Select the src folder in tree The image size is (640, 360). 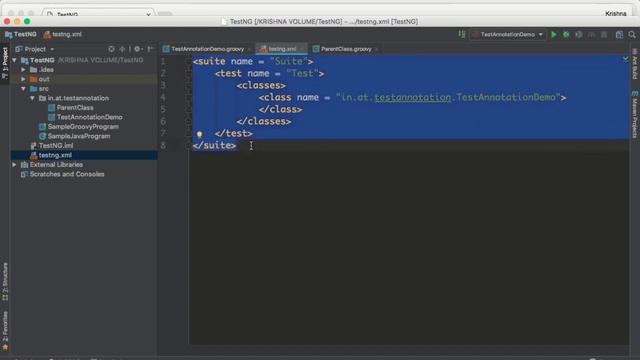click(43, 89)
